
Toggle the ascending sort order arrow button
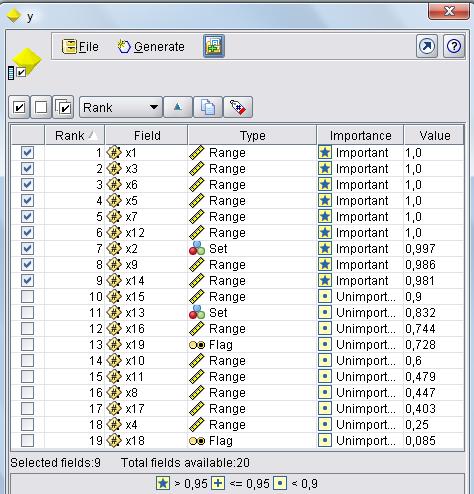[x=178, y=107]
